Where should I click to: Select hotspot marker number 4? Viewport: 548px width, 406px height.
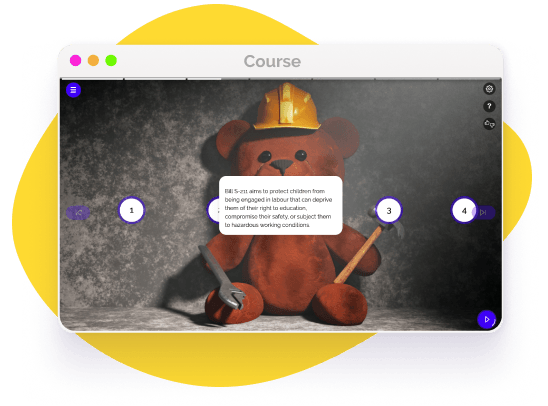click(x=464, y=211)
